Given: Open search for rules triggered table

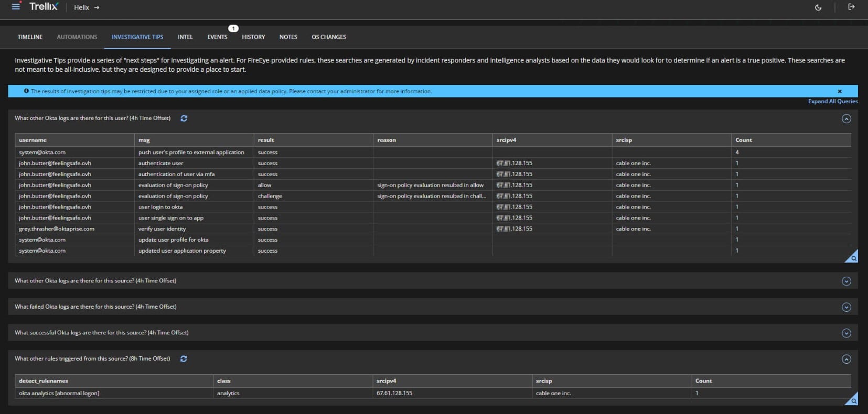Looking at the screenshot, I should point(853,401).
